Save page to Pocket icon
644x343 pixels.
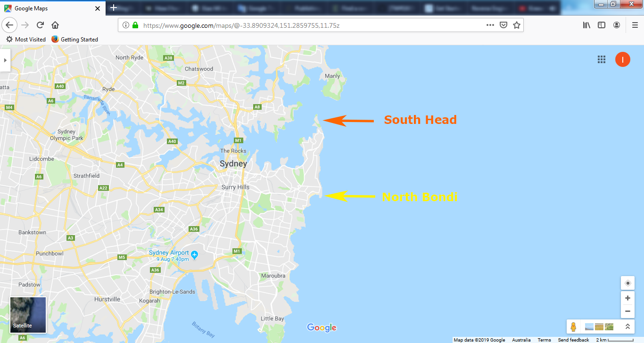[504, 25]
